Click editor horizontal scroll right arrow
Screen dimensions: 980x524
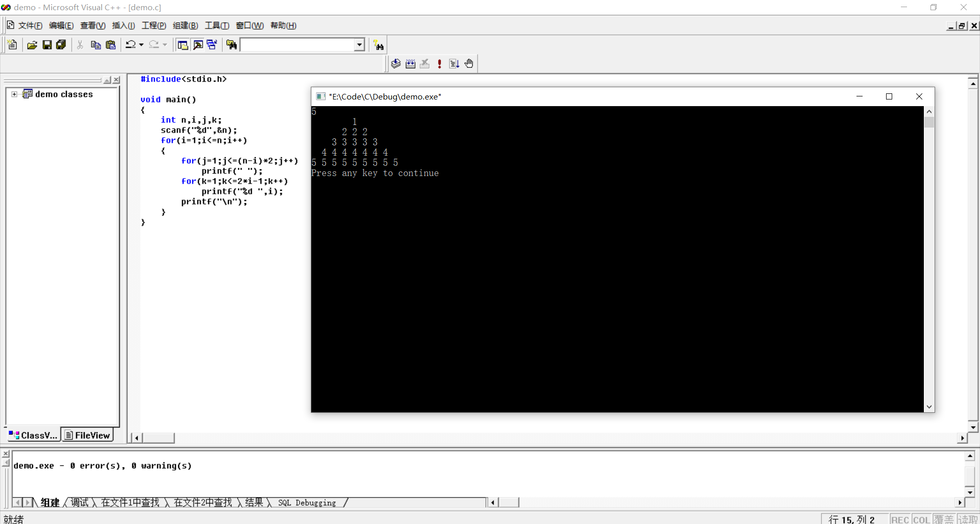click(962, 438)
